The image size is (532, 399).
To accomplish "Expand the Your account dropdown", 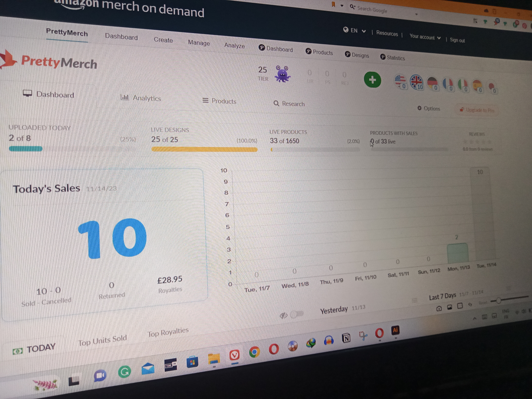I will (x=425, y=37).
